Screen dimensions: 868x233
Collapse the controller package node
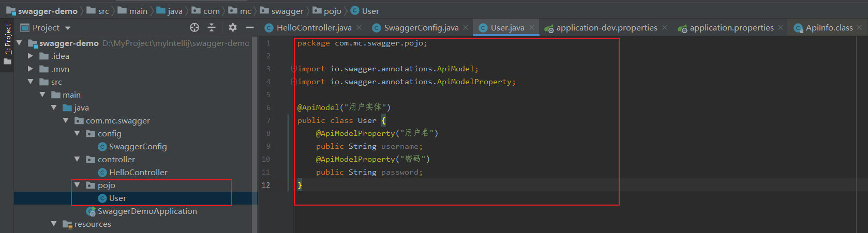tap(77, 159)
